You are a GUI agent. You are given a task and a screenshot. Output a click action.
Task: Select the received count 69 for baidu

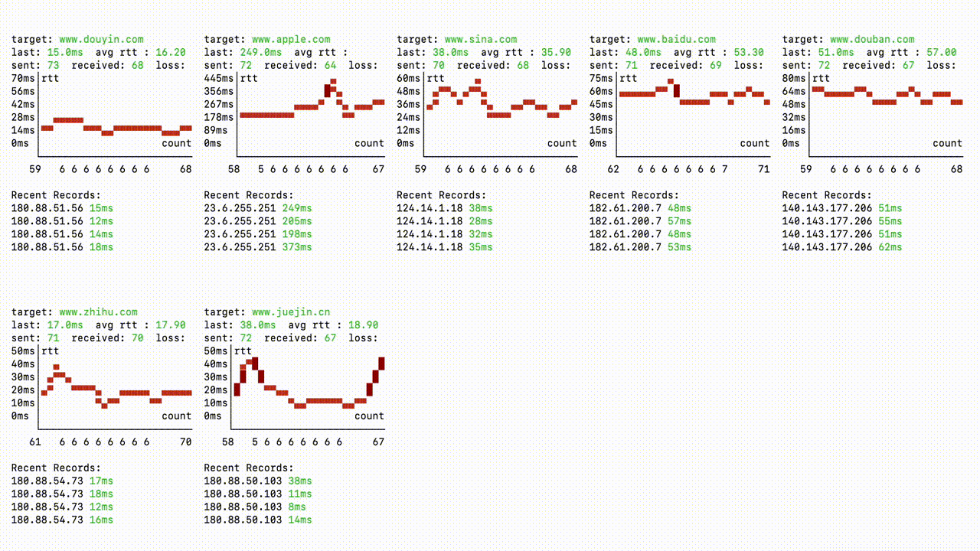(716, 65)
